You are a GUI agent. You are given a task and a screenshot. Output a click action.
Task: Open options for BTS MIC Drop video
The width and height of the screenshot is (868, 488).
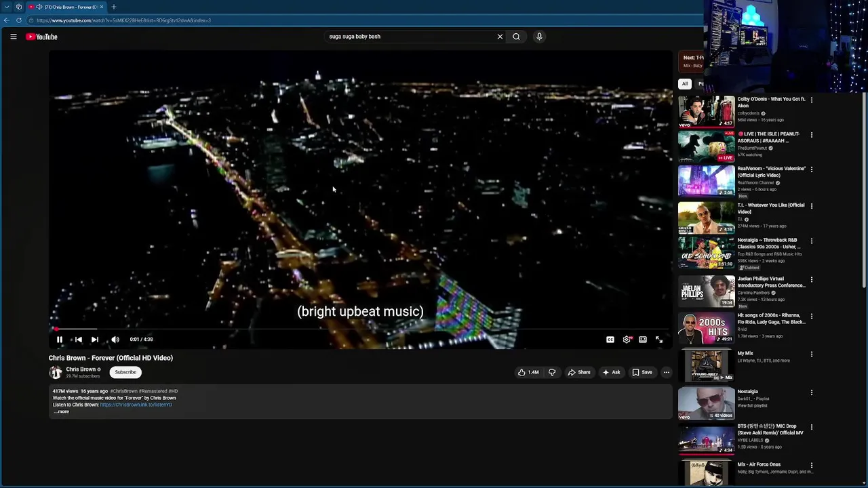pyautogui.click(x=812, y=428)
